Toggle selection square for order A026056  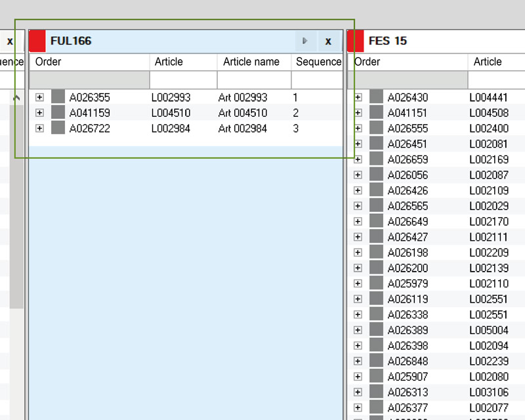(375, 175)
